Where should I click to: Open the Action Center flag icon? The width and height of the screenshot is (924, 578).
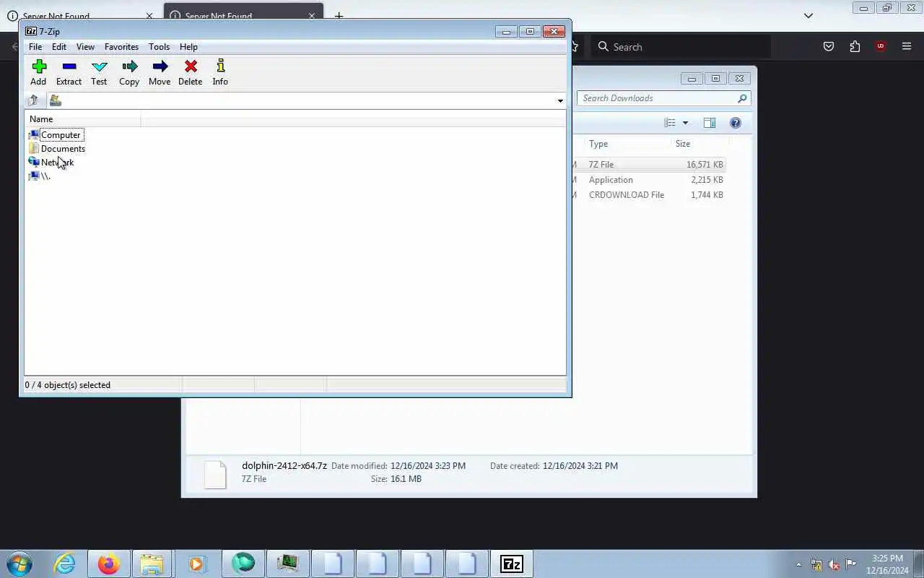pyautogui.click(x=851, y=564)
